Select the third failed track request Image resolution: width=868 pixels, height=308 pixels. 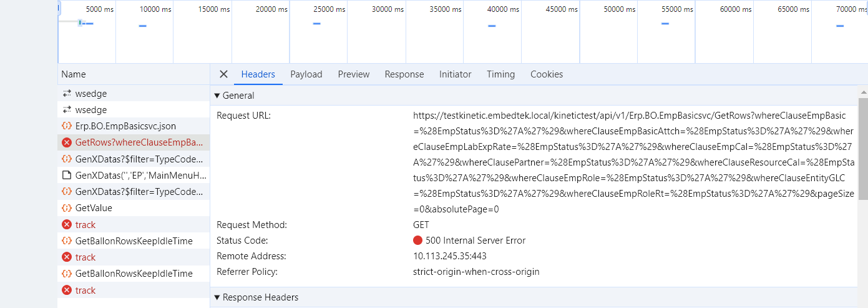point(134,291)
